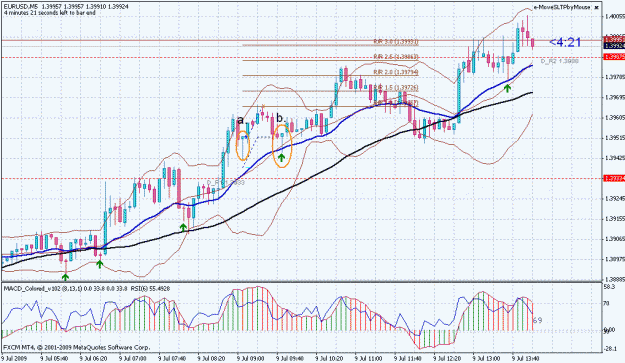
Task: Select the RSI(6) 55.4928 indicator label
Action: click(150, 288)
